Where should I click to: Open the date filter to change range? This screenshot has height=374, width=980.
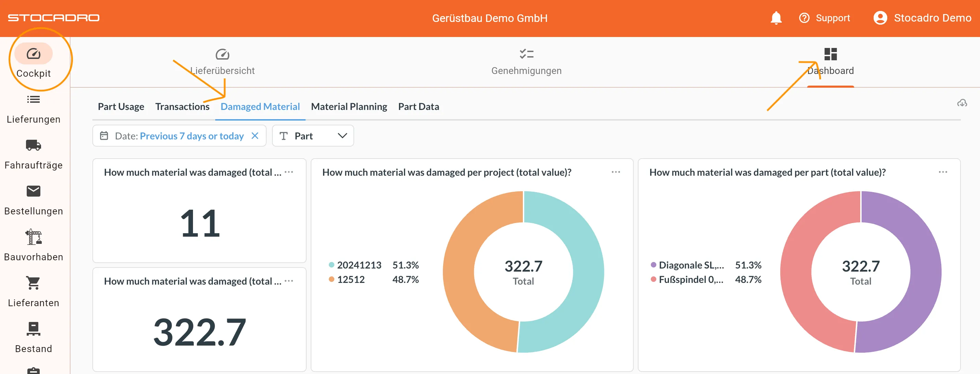[x=192, y=136]
